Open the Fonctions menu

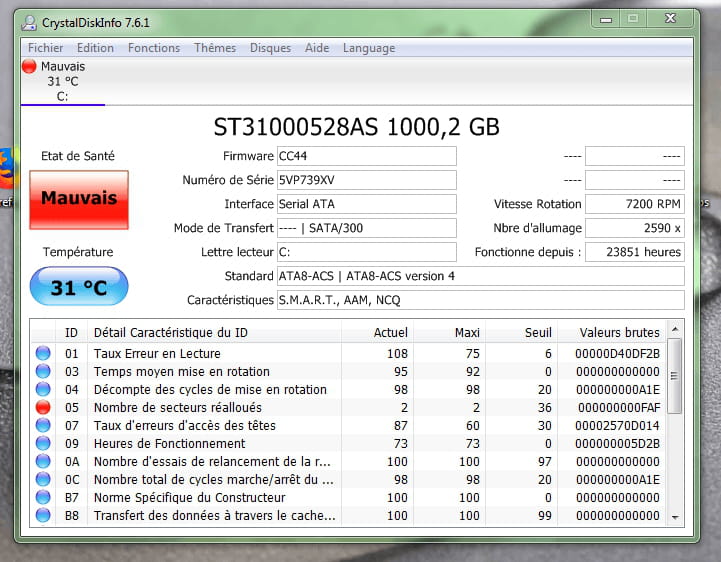pyautogui.click(x=154, y=48)
